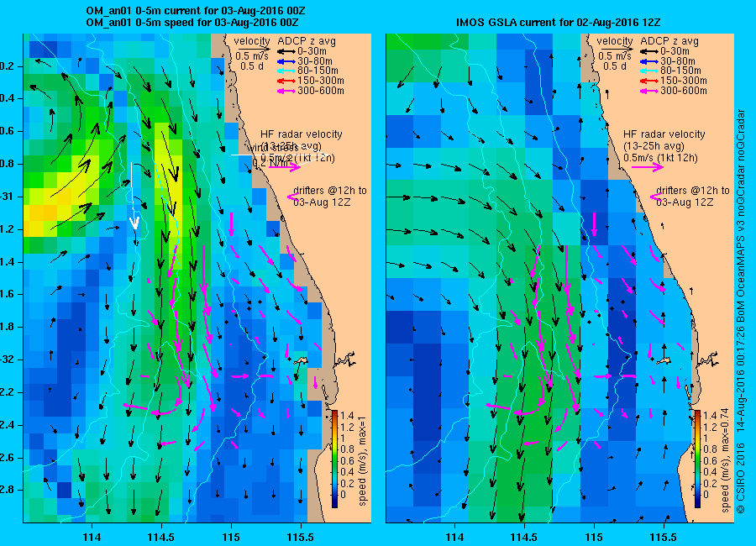Click the red 150-300m arrow in left legend
Screen dimensions: 756x546
click(x=286, y=81)
